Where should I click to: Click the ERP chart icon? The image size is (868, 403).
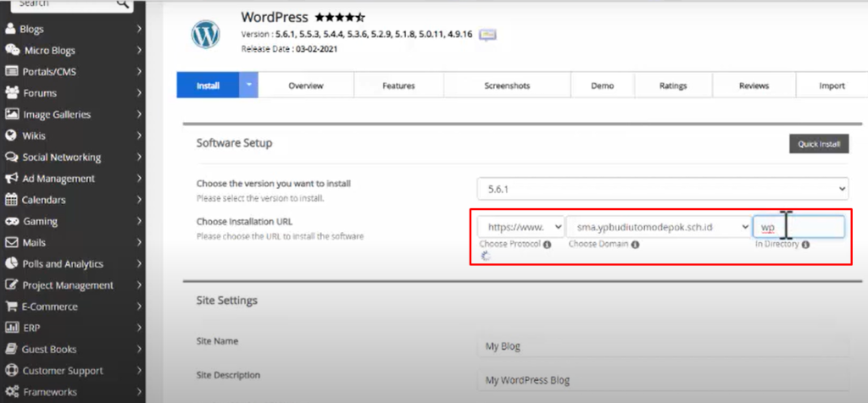(x=12, y=328)
